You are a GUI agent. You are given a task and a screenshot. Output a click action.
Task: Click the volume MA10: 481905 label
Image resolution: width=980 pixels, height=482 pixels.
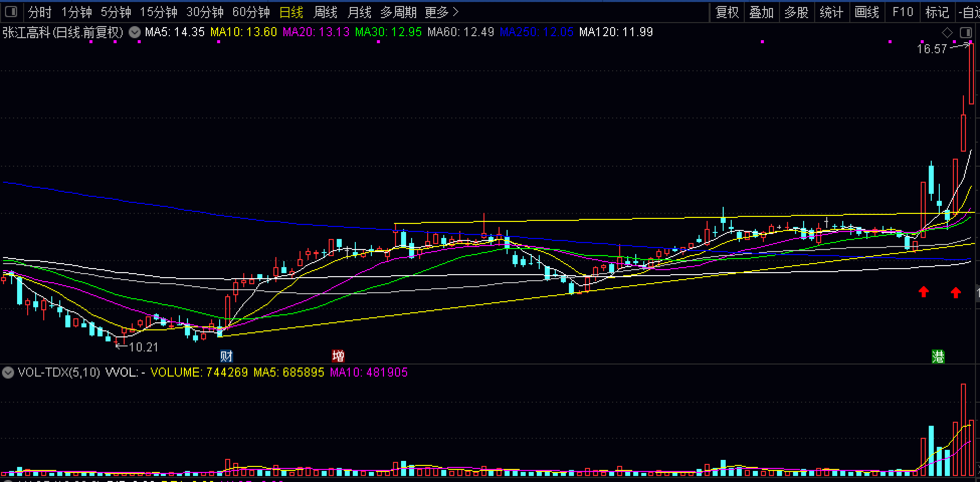[369, 373]
